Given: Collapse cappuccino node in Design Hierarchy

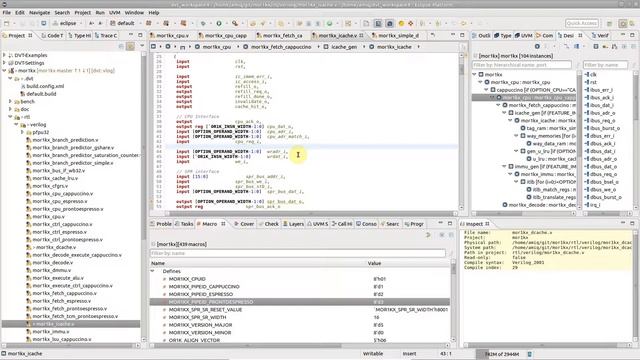Looking at the screenshot, I should coord(486,90).
